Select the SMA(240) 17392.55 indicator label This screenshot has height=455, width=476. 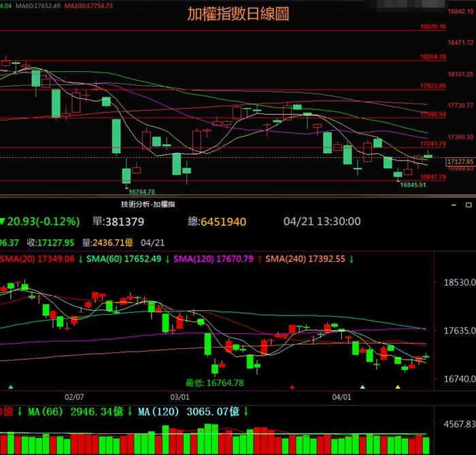click(307, 259)
